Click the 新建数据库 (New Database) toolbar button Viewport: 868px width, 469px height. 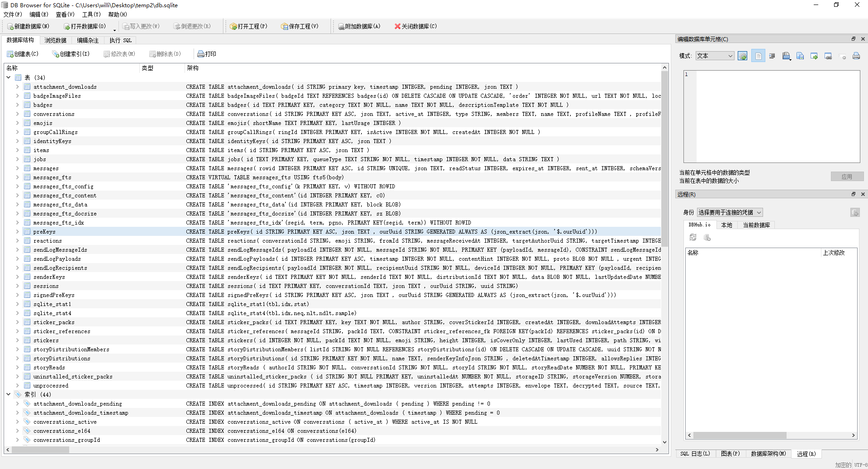tap(28, 26)
